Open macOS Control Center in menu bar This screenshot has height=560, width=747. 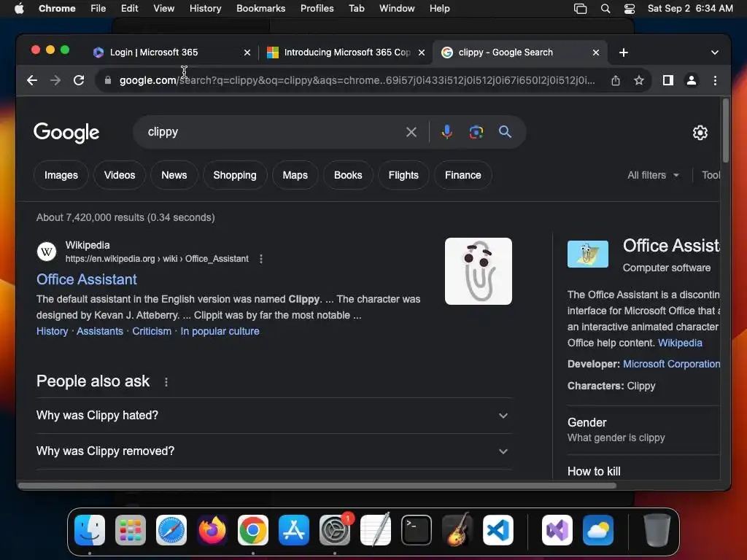pos(630,9)
